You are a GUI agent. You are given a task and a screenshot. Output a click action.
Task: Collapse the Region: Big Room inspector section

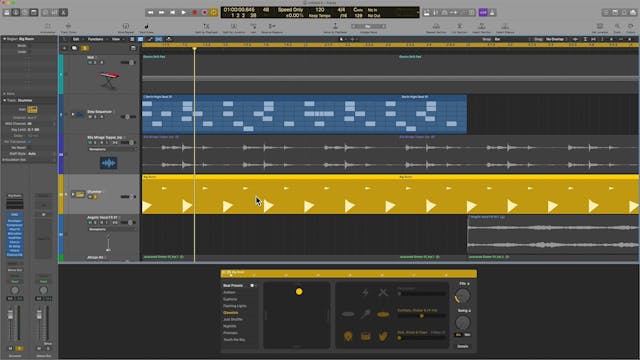tap(4, 39)
